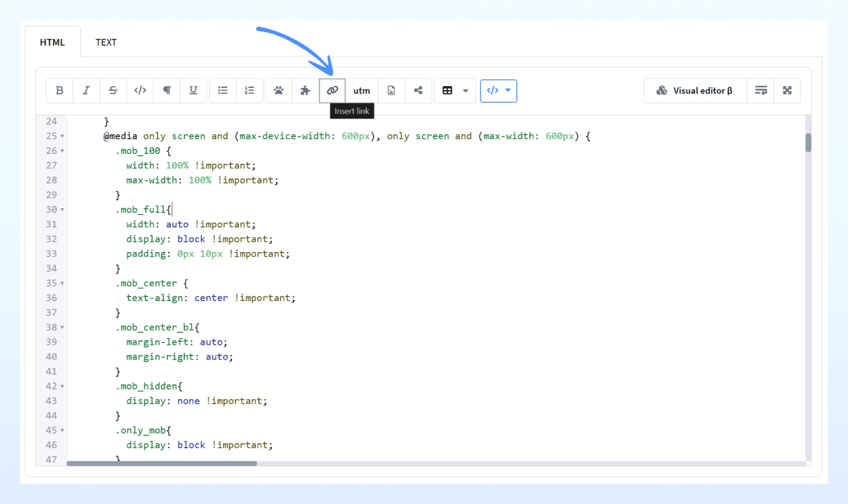848x504 pixels.
Task: Open the Visual editor β
Action: pos(695,91)
